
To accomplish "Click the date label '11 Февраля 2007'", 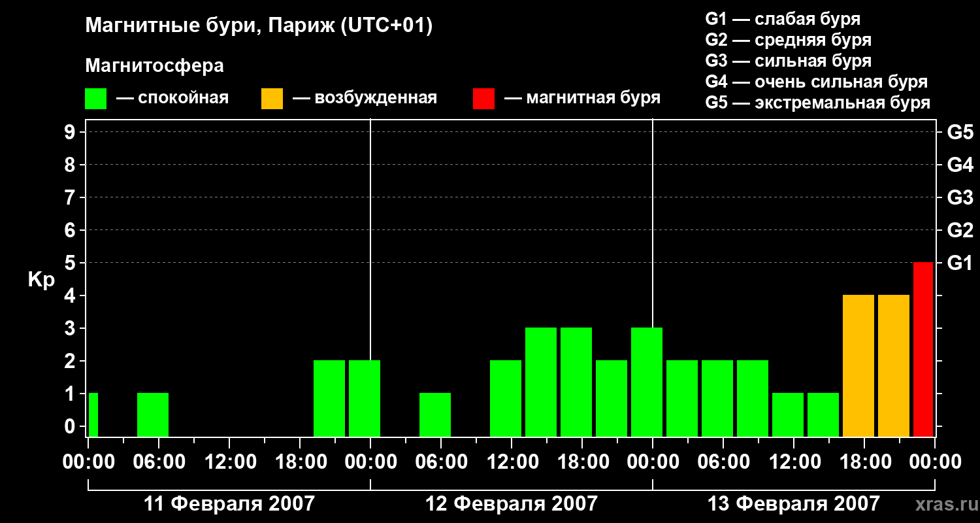I will coord(229,504).
